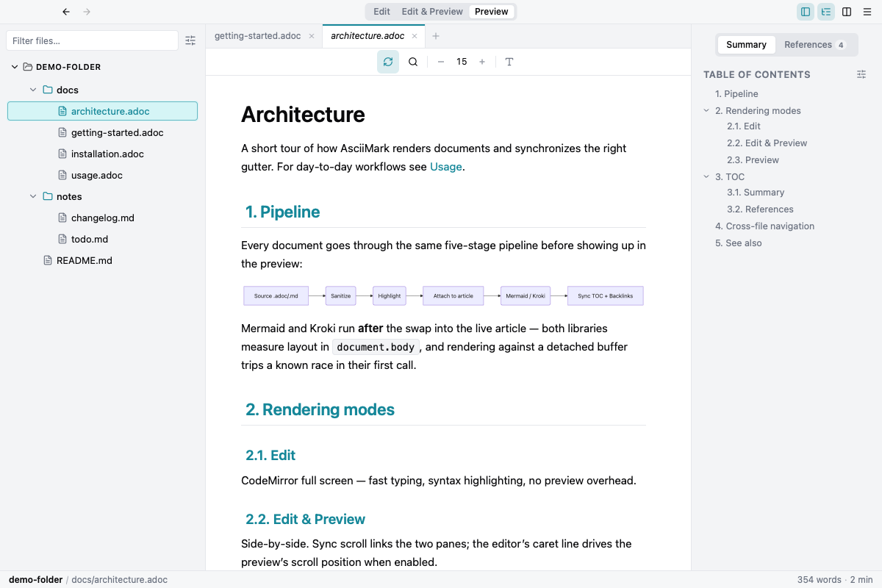This screenshot has height=588, width=882.
Task: Open architecture.adoc in file tree
Action: pyautogui.click(x=102, y=111)
